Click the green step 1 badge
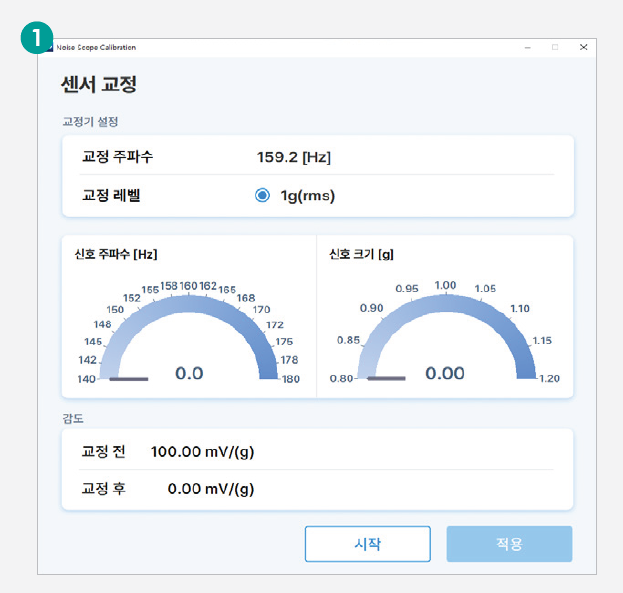The image size is (623, 593). pos(35,37)
